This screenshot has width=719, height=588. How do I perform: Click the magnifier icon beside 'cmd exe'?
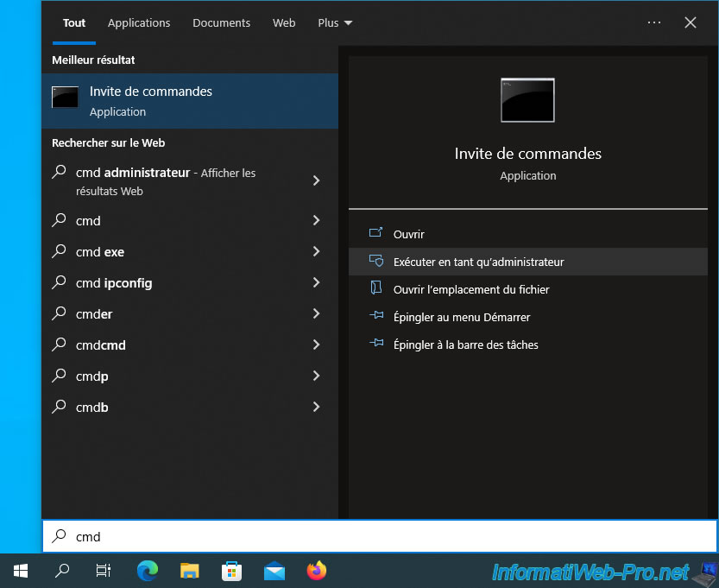pos(59,251)
